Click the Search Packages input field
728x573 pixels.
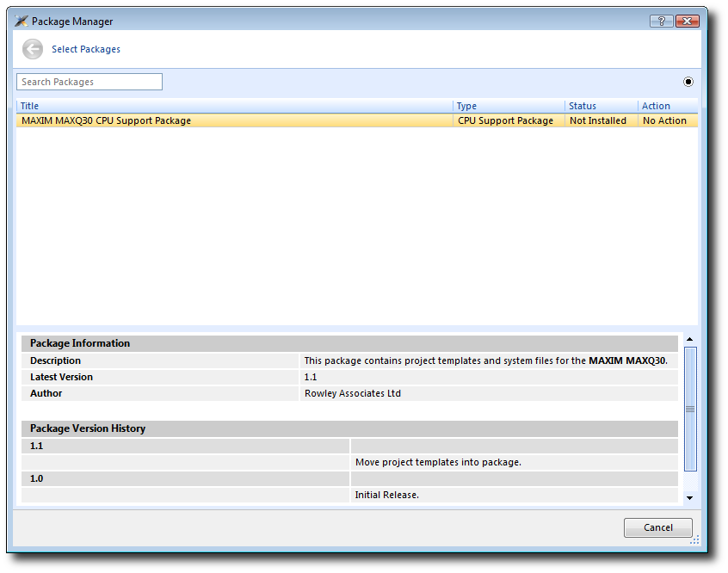pos(89,82)
